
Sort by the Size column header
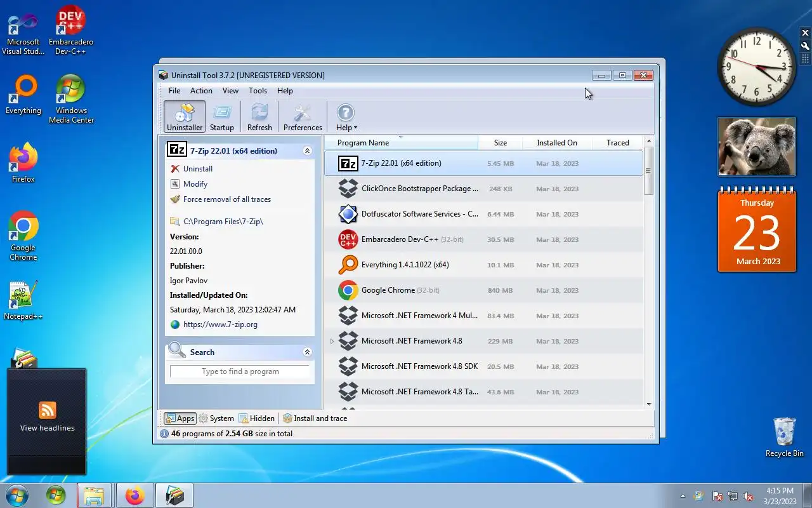click(501, 143)
